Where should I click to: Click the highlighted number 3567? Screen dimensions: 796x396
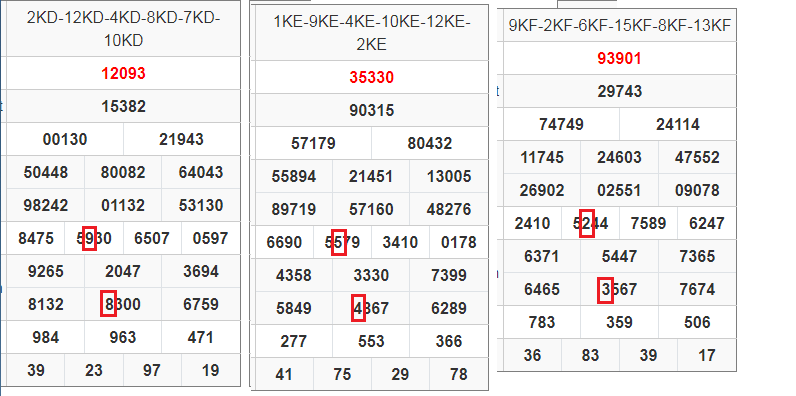coord(619,289)
